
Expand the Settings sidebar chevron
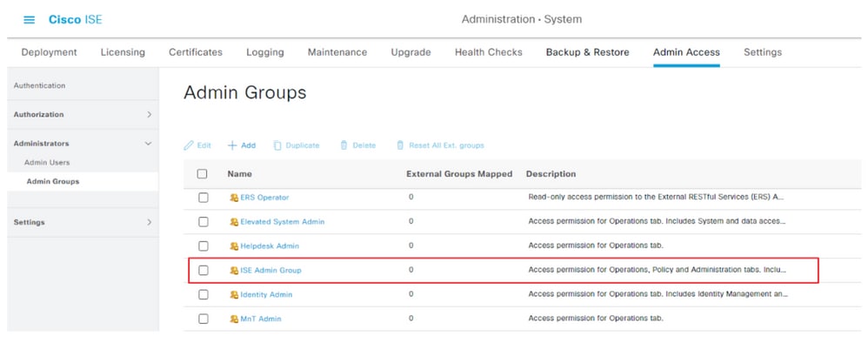point(149,222)
